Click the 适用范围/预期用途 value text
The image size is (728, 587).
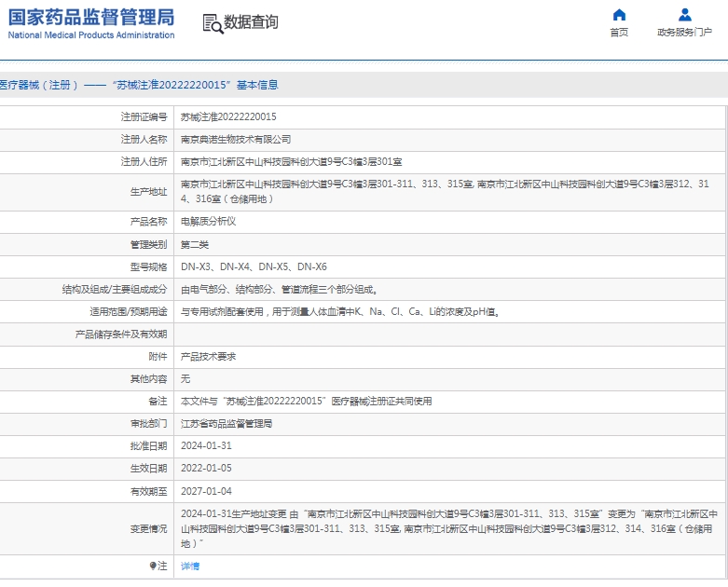tap(341, 312)
